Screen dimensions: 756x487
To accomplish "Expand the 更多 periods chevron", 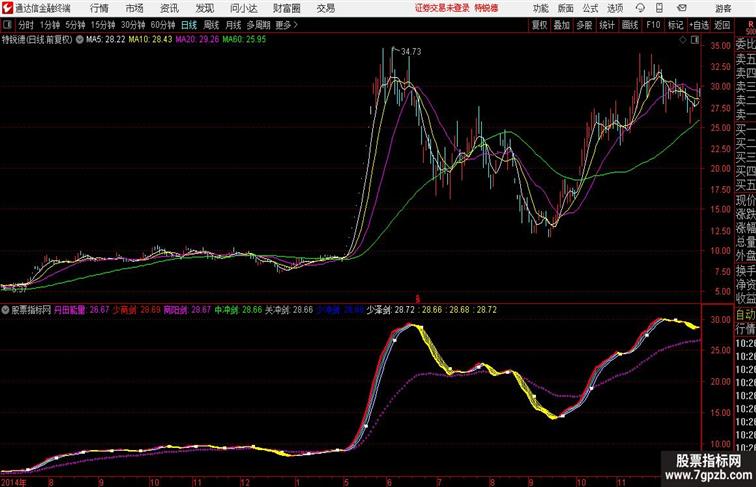I will tap(286, 25).
